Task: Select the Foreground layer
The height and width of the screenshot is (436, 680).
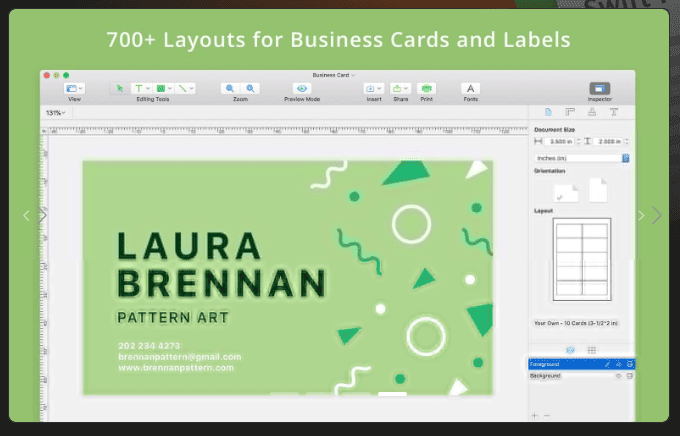Action: click(582, 364)
